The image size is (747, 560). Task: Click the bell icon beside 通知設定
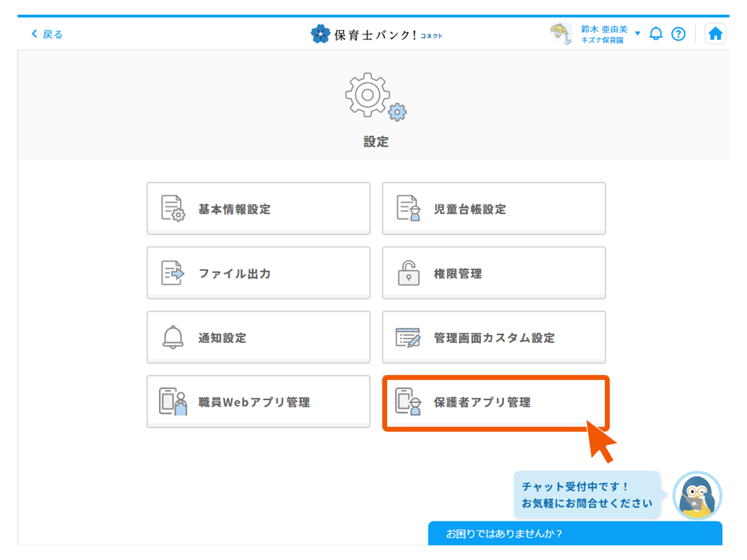172,337
